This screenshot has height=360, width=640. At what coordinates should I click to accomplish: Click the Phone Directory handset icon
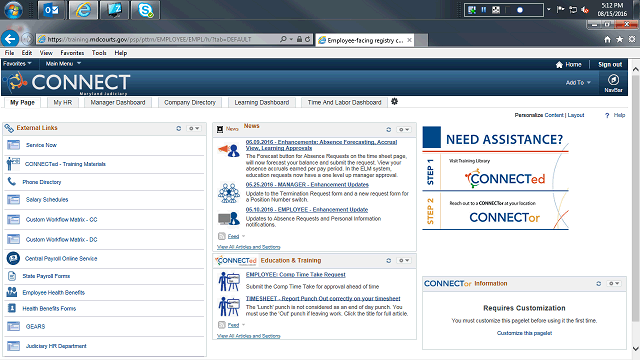[12, 182]
